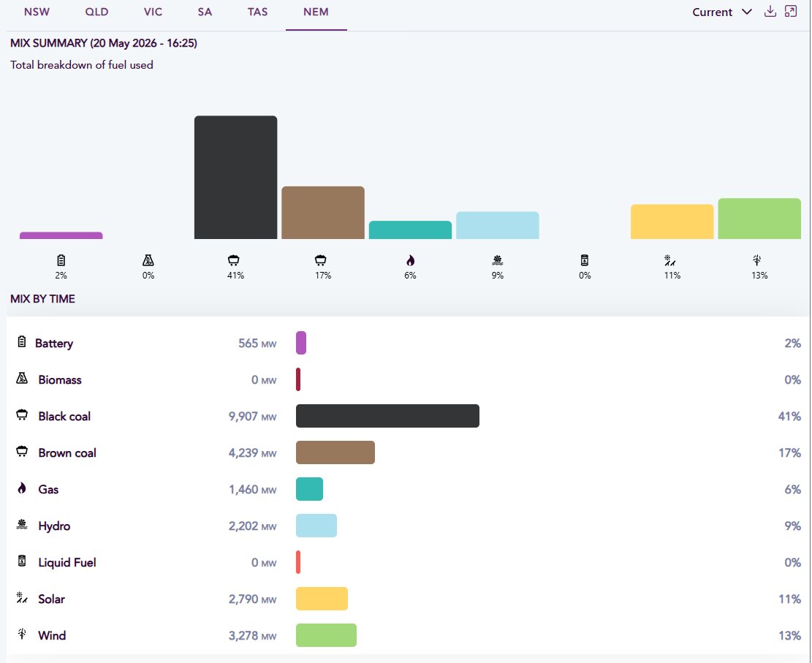Click the Solar row icon

point(22,598)
